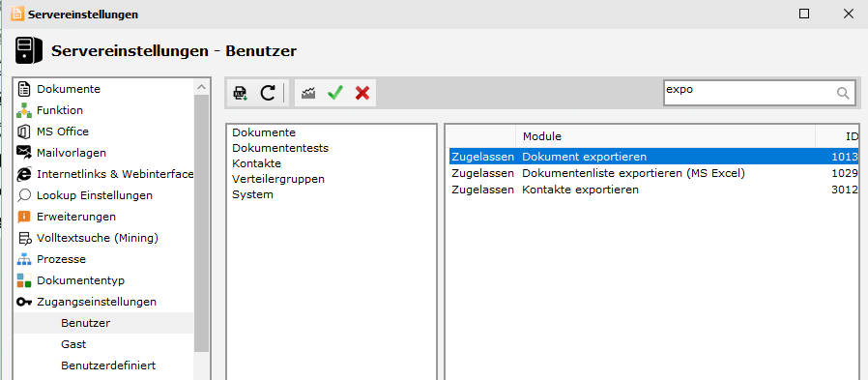The image size is (868, 380).
Task: Open the Funktion settings entry
Action: coord(60,110)
